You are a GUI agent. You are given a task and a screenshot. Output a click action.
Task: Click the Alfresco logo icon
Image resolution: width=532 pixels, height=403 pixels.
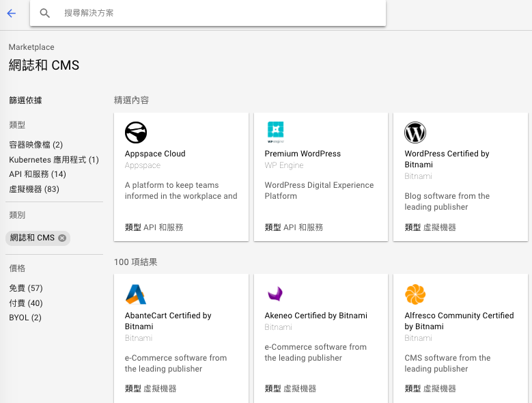tap(415, 294)
